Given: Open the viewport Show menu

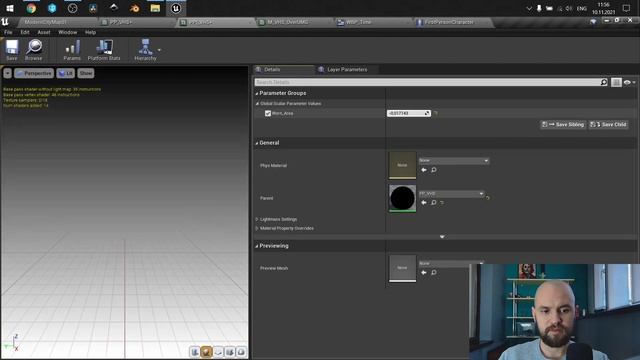Looking at the screenshot, I should tap(86, 73).
